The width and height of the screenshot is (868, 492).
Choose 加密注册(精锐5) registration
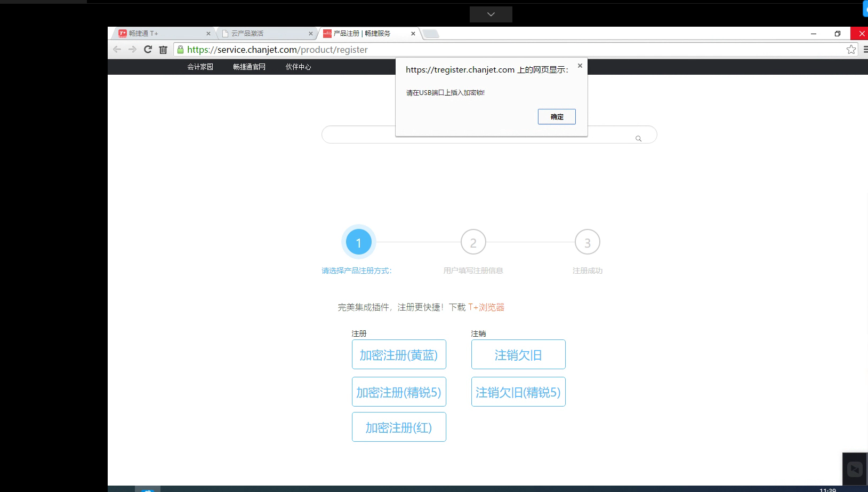(x=399, y=392)
